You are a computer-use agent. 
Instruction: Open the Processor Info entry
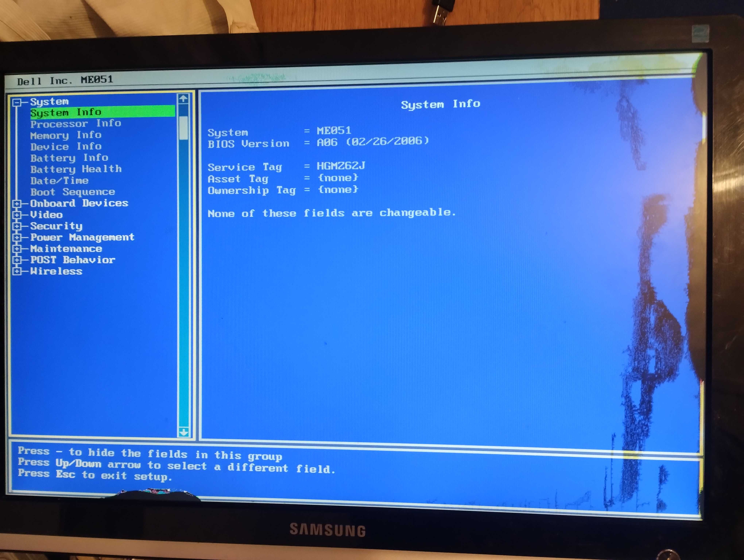[x=76, y=124]
